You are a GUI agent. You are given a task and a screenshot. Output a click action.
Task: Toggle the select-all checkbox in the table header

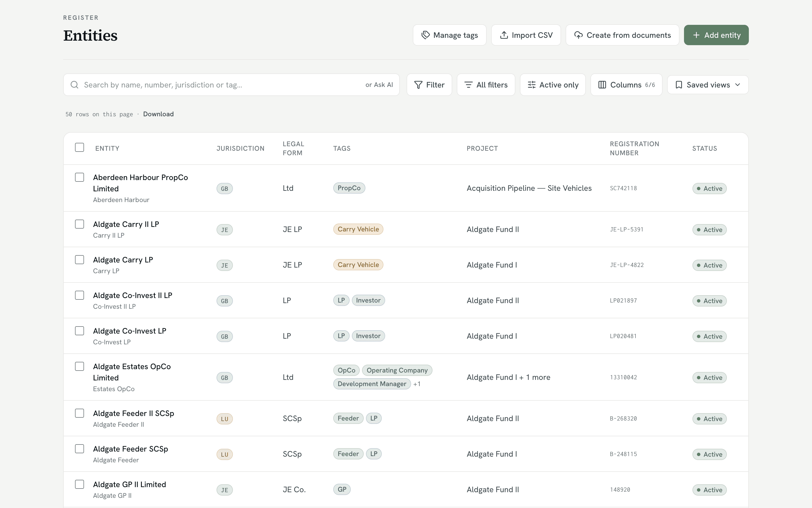(80, 148)
